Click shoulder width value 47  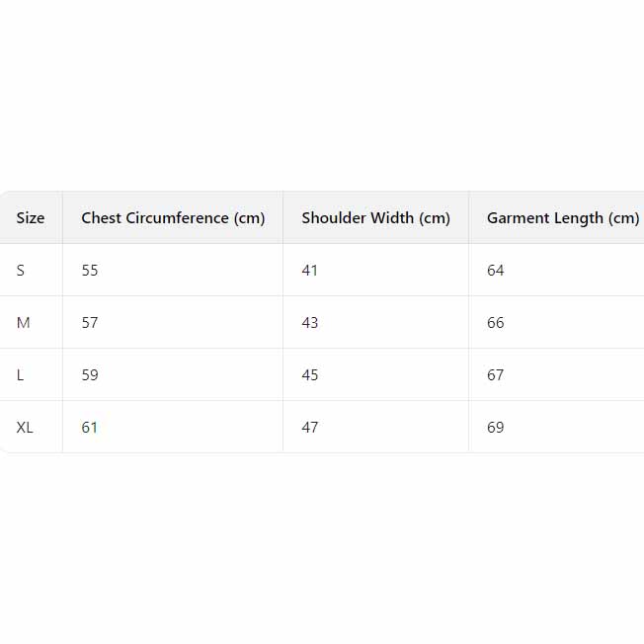pyautogui.click(x=310, y=428)
